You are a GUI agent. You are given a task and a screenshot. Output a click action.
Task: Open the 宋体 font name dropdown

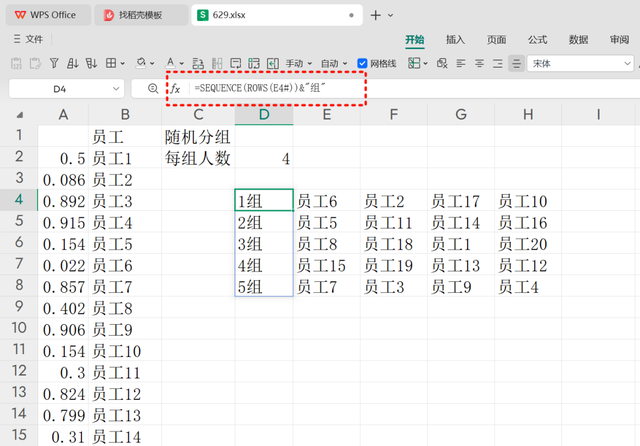coord(580,64)
